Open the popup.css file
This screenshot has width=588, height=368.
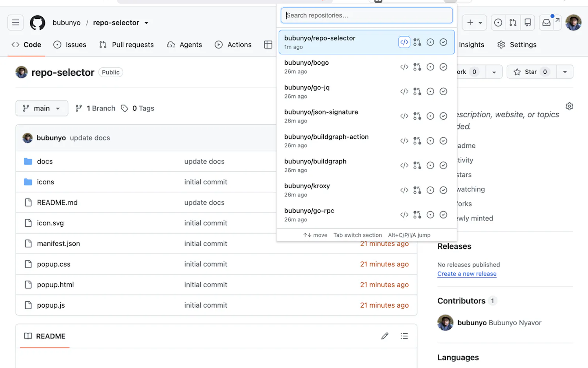coord(54,264)
